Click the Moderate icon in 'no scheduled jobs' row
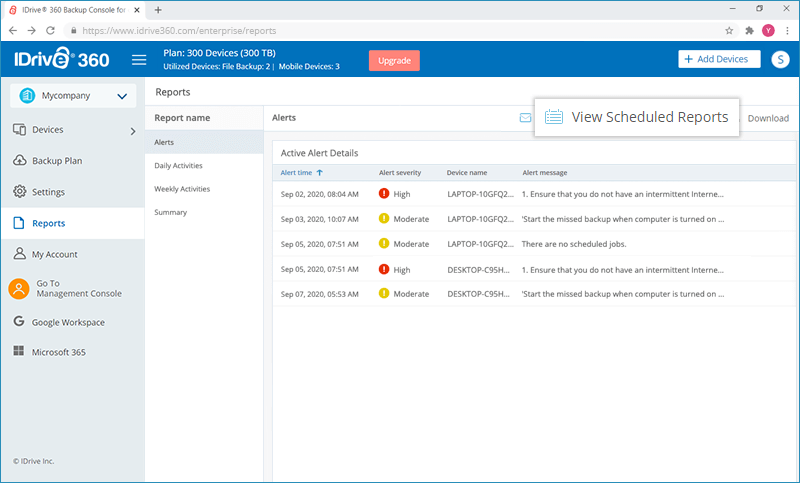The width and height of the screenshot is (800, 483). click(384, 243)
